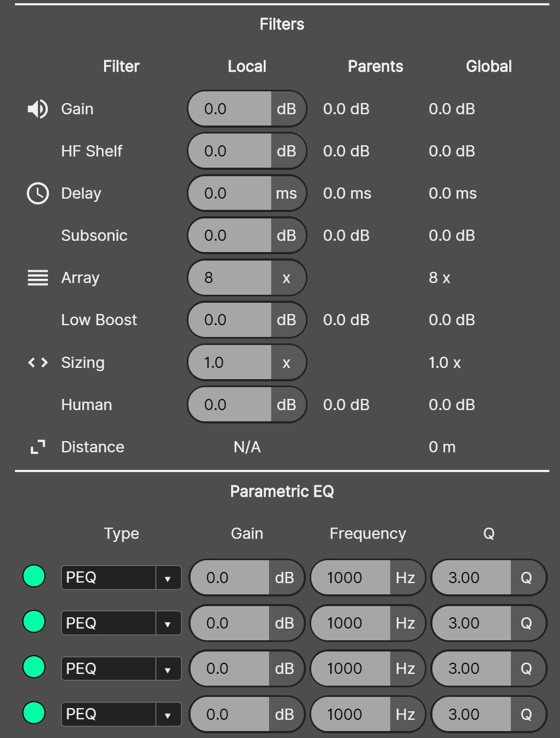Click the angle brackets Sizing icon
Viewport: 560px width, 738px height.
click(37, 363)
